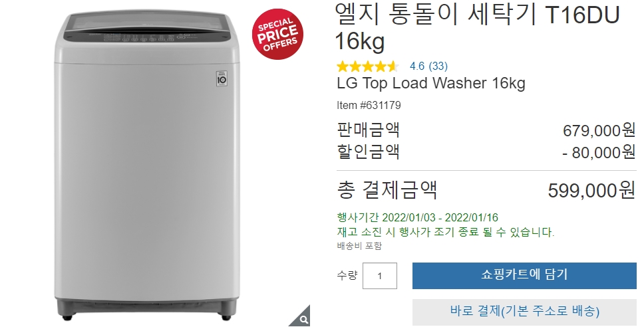Click the LG 10-year warranty badge on washer
The width and height of the screenshot is (644, 331).
222,78
